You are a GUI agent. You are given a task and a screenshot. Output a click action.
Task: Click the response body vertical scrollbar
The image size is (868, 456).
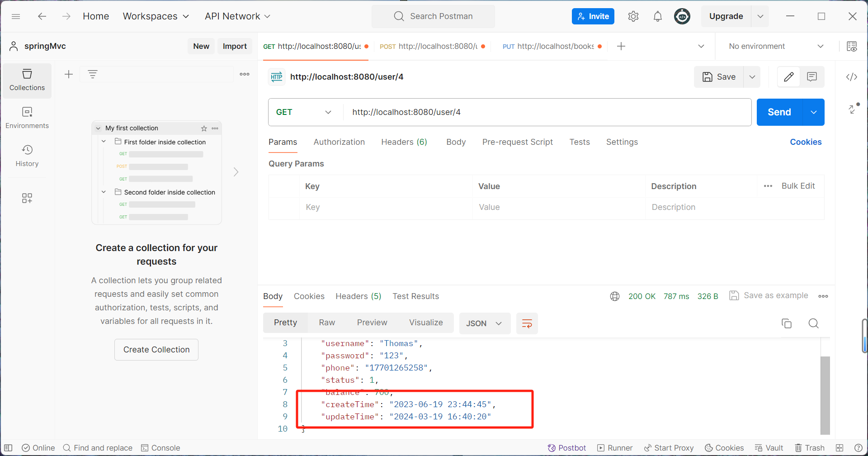tap(825, 395)
